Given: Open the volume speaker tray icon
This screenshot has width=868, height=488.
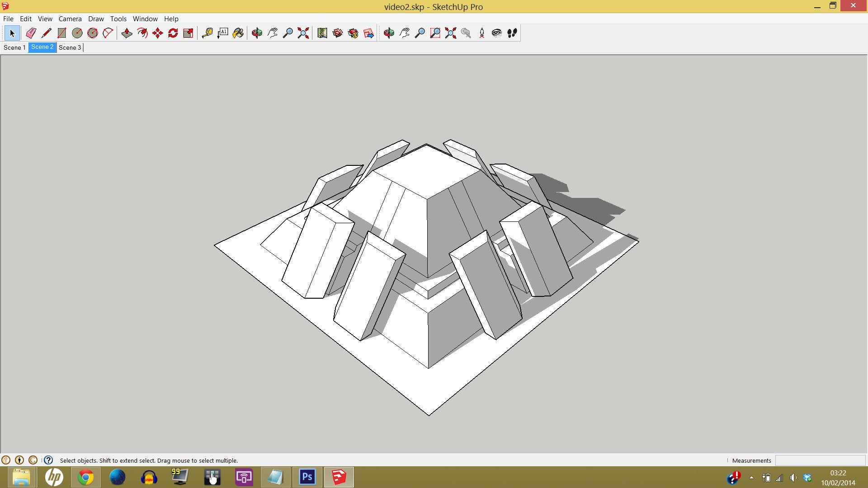Looking at the screenshot, I should click(x=793, y=478).
